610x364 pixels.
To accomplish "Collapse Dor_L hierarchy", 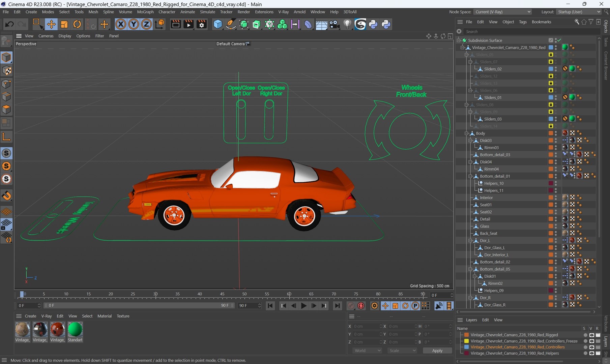I will coord(470,241).
